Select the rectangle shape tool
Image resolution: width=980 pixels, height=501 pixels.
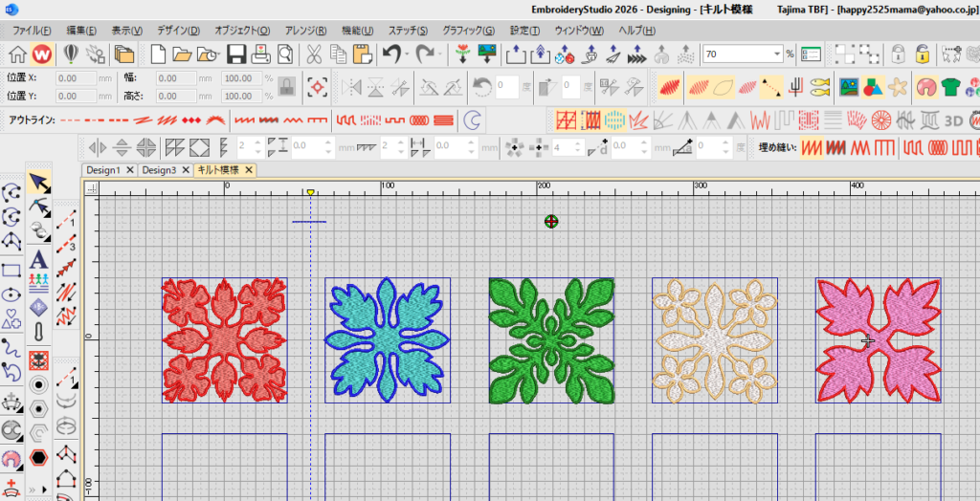click(x=11, y=271)
